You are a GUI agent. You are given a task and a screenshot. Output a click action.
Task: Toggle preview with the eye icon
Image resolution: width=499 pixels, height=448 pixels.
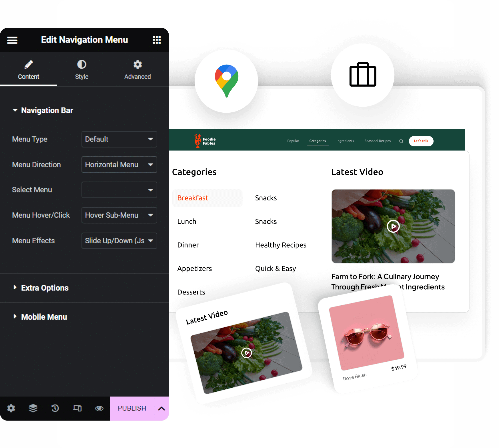pyautogui.click(x=99, y=408)
